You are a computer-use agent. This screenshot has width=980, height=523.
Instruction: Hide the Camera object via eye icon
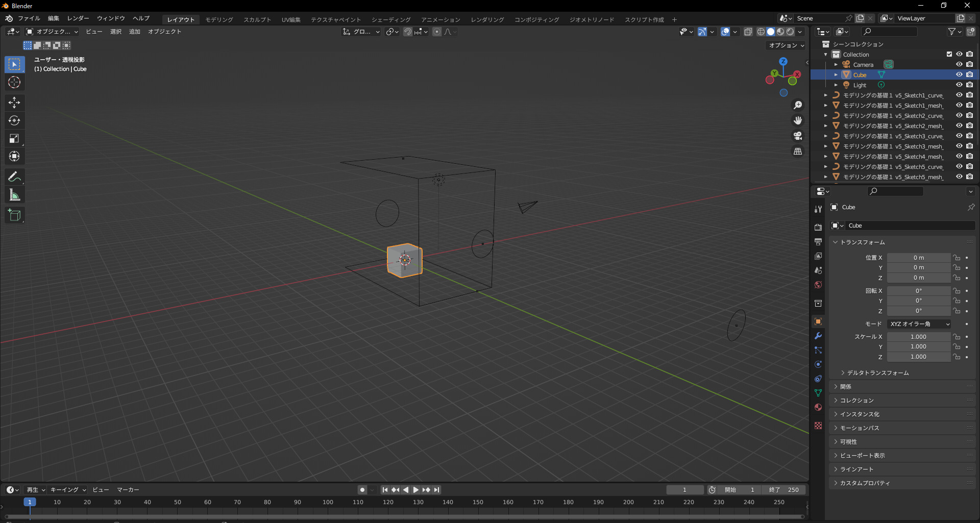click(959, 64)
